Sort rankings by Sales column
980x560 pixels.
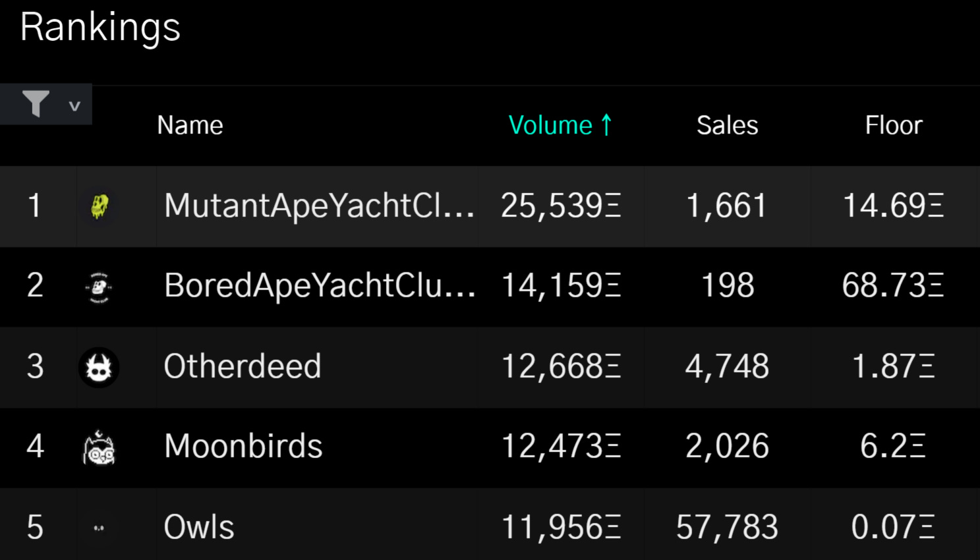pyautogui.click(x=727, y=125)
